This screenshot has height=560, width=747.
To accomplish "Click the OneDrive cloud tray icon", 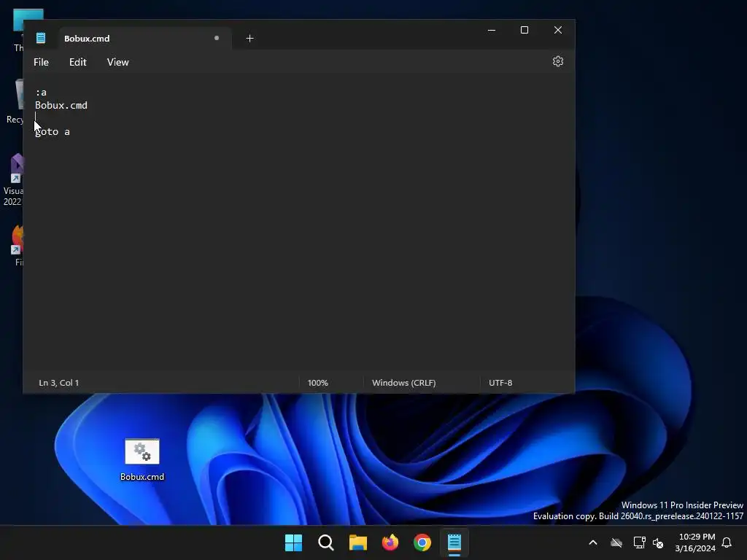I will tap(616, 542).
